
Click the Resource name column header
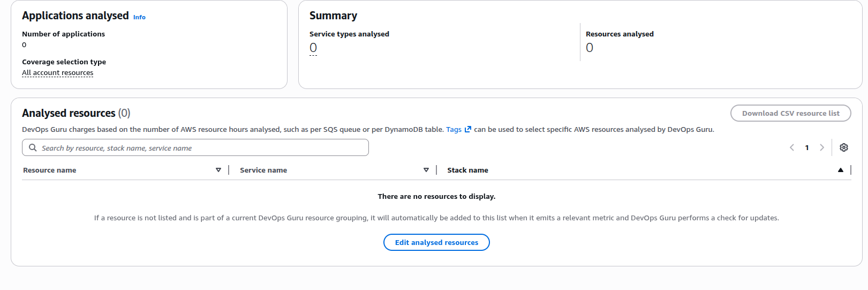tap(50, 170)
